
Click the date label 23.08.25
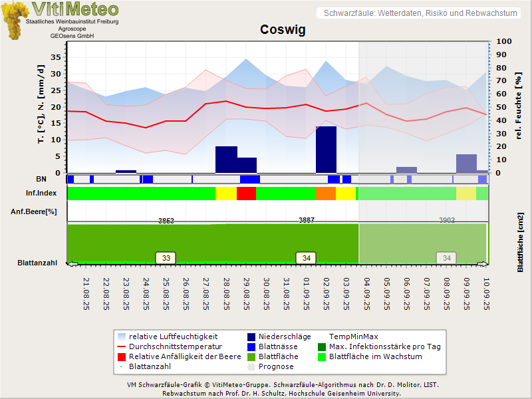[x=126, y=294]
